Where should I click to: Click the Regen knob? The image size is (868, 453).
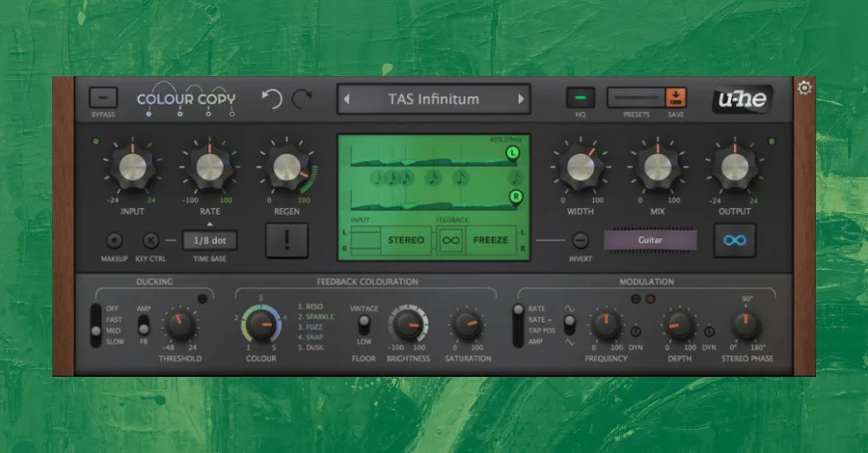coord(286,167)
